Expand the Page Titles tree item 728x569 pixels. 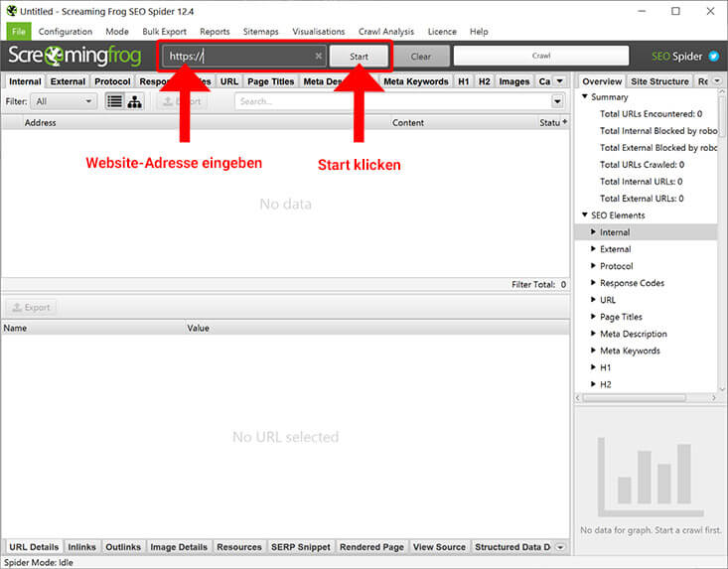pos(593,317)
